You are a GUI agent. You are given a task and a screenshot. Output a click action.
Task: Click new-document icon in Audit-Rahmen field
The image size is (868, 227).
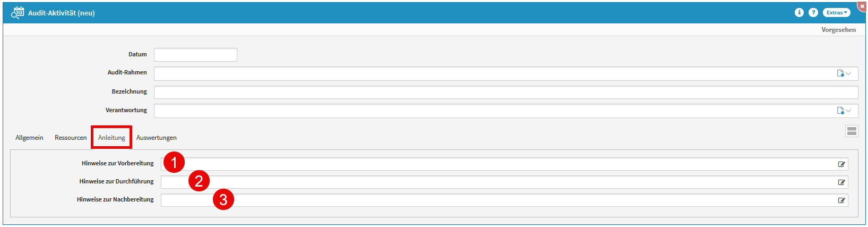tap(840, 73)
